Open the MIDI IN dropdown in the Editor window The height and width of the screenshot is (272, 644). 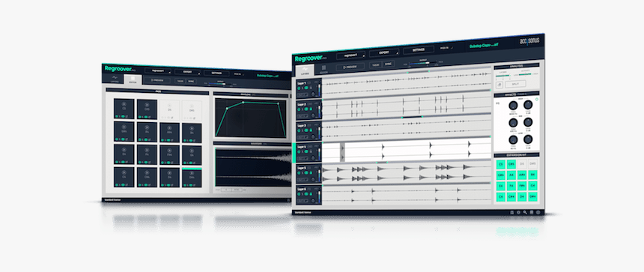tap(239, 74)
